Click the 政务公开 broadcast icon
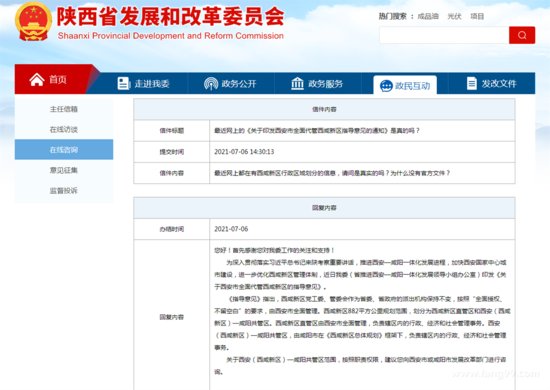Viewport: 550px width, 390px height. point(211,83)
